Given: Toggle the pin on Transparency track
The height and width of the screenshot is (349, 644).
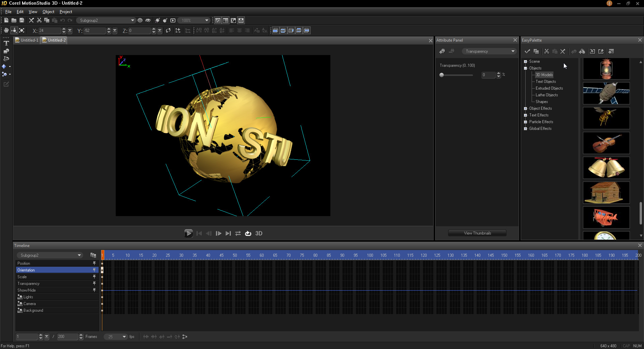Looking at the screenshot, I should point(94,284).
